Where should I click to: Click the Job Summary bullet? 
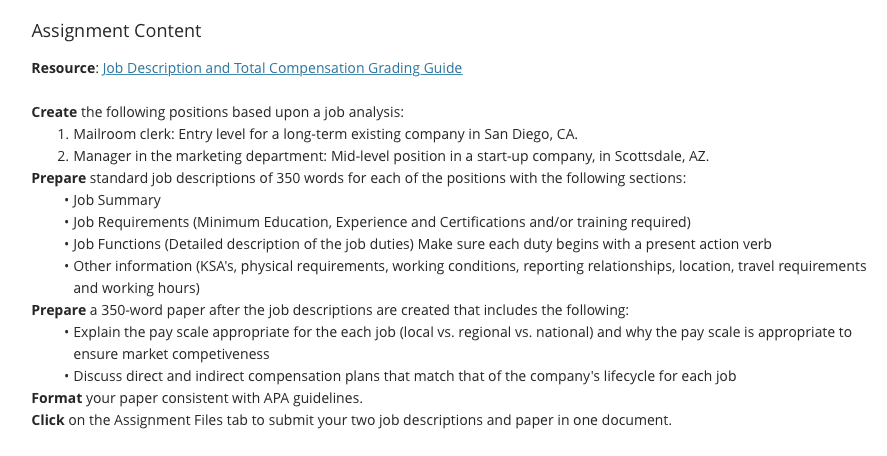coord(117,200)
